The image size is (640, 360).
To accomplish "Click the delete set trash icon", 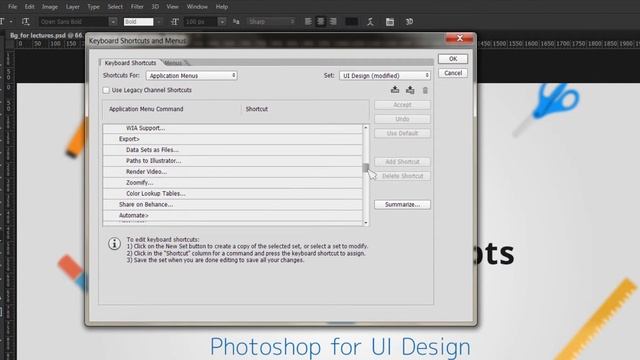I will (425, 90).
